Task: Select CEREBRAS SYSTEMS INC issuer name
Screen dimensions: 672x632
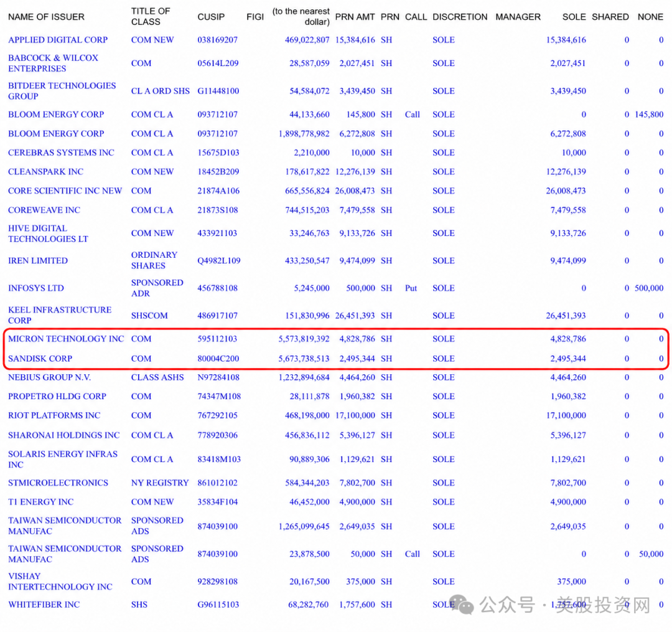Action: [x=61, y=153]
